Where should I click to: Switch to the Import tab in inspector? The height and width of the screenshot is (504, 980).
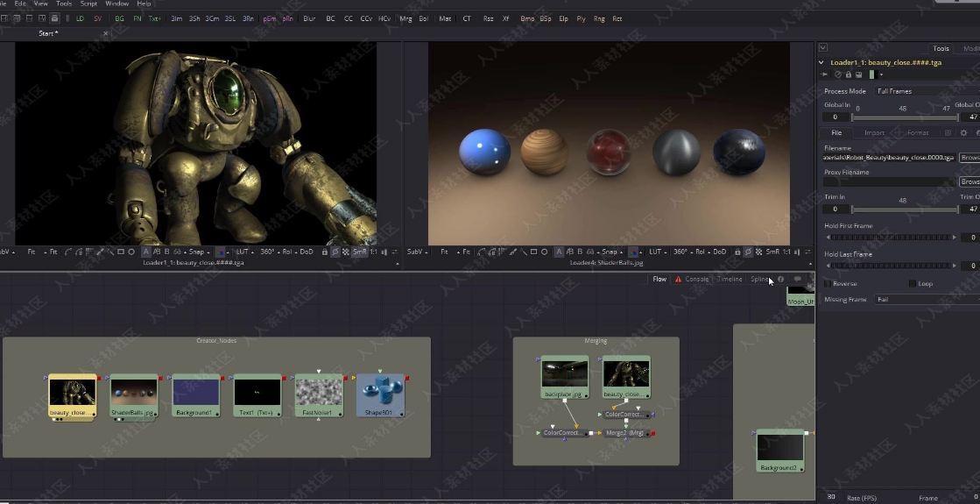(874, 132)
